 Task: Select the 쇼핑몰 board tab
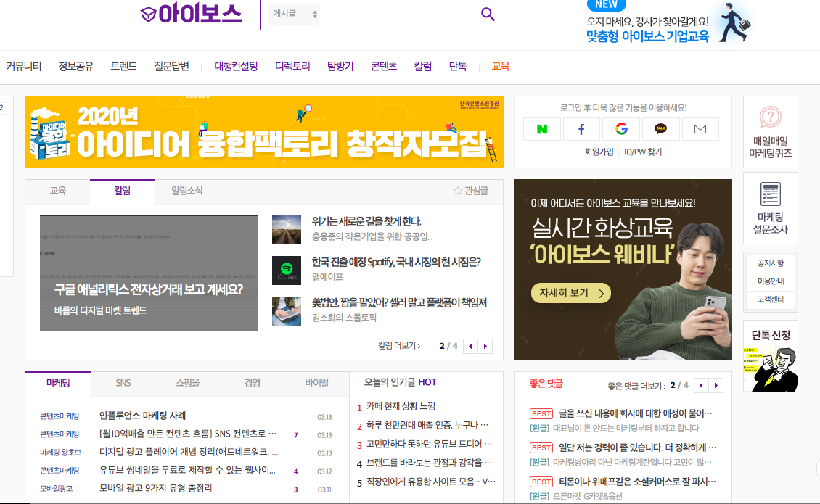point(188,383)
